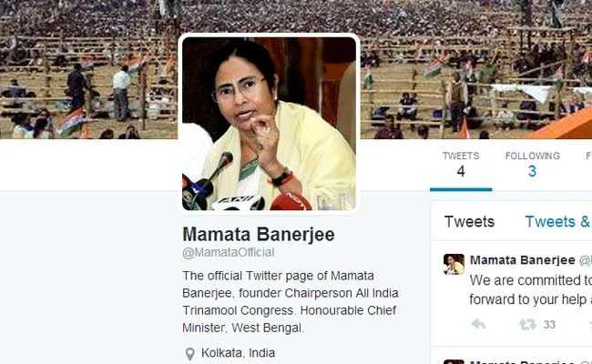Click the location pin icon beside Kolkata, India
This screenshot has width=592, height=364.
[190, 354]
